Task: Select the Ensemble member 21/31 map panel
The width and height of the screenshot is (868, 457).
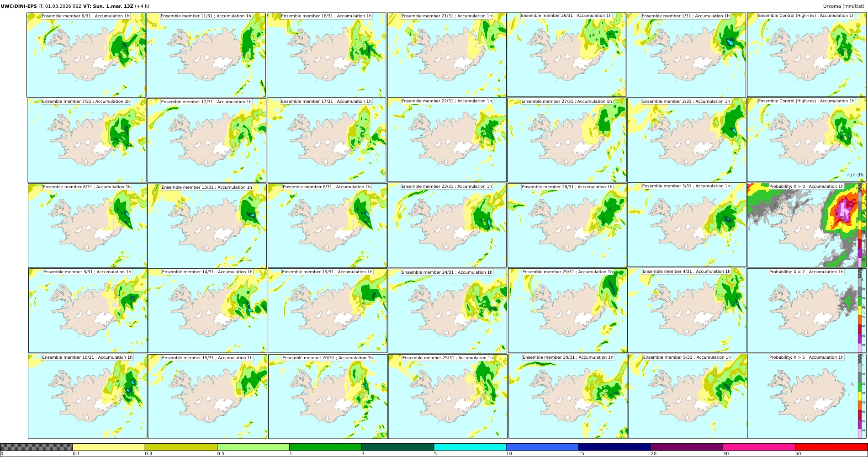Action: (x=447, y=55)
